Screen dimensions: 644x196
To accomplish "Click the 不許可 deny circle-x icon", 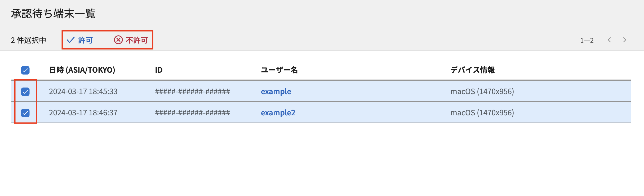I will 118,40.
